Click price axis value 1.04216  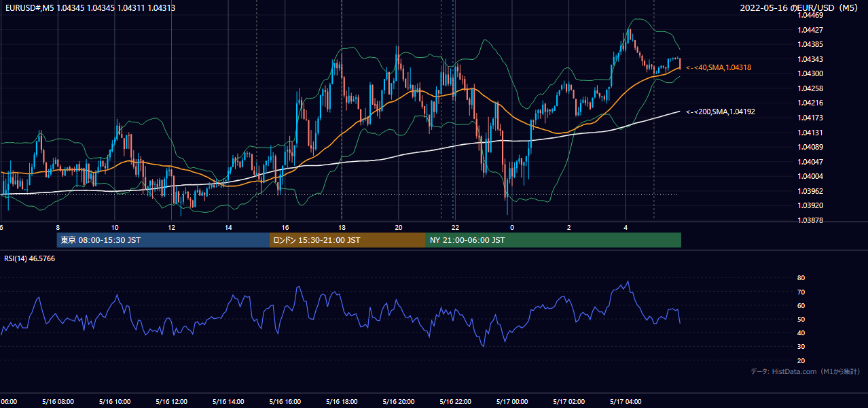click(810, 103)
